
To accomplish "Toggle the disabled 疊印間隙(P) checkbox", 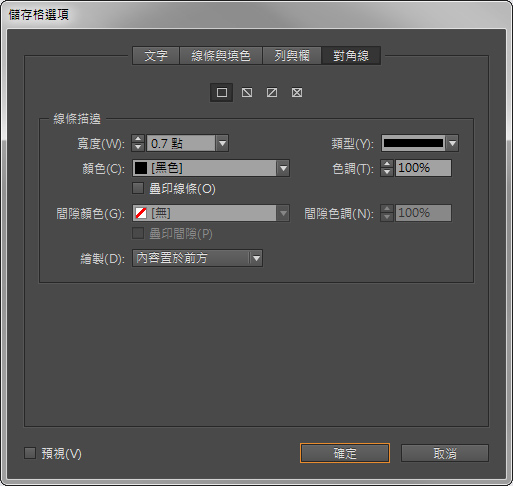I will pos(138,233).
